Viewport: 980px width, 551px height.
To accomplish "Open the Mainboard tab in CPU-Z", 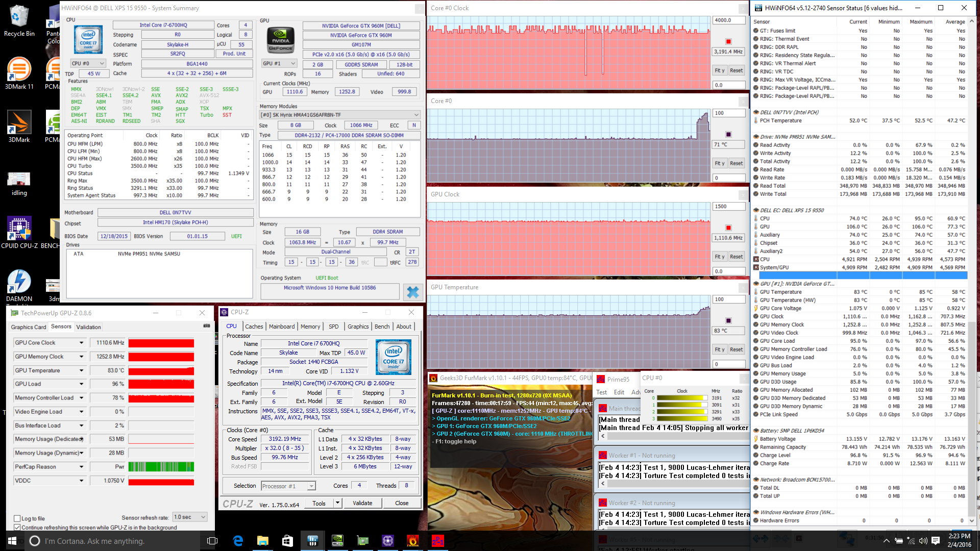I will tap(282, 327).
